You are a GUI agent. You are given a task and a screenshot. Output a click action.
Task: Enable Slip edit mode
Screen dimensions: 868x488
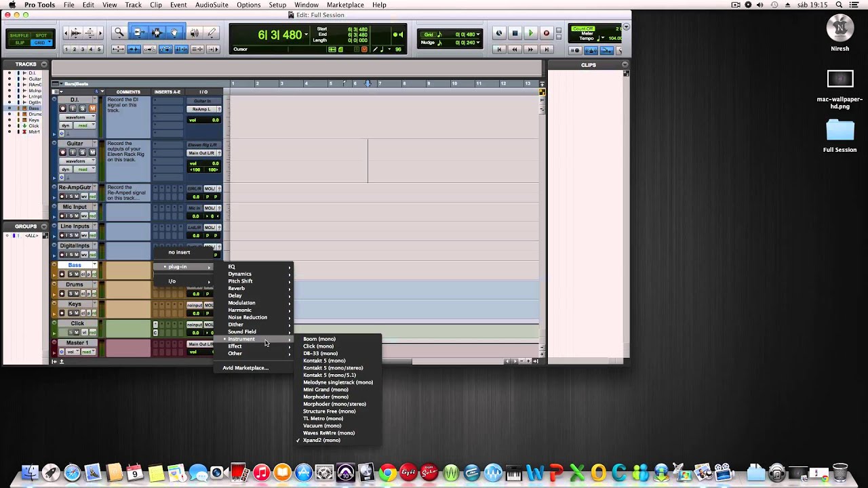[x=19, y=43]
